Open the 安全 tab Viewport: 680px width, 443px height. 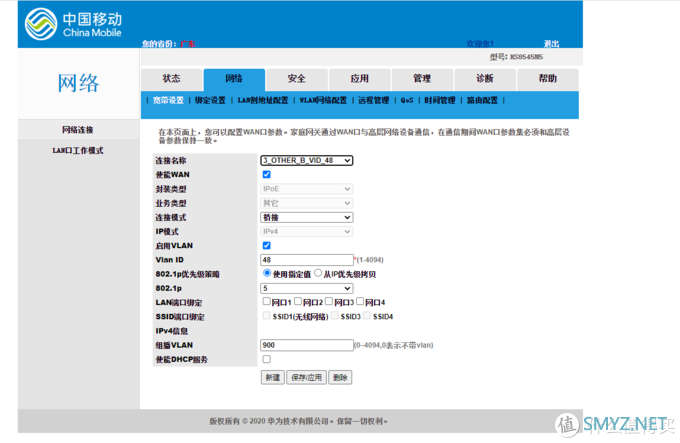(297, 79)
